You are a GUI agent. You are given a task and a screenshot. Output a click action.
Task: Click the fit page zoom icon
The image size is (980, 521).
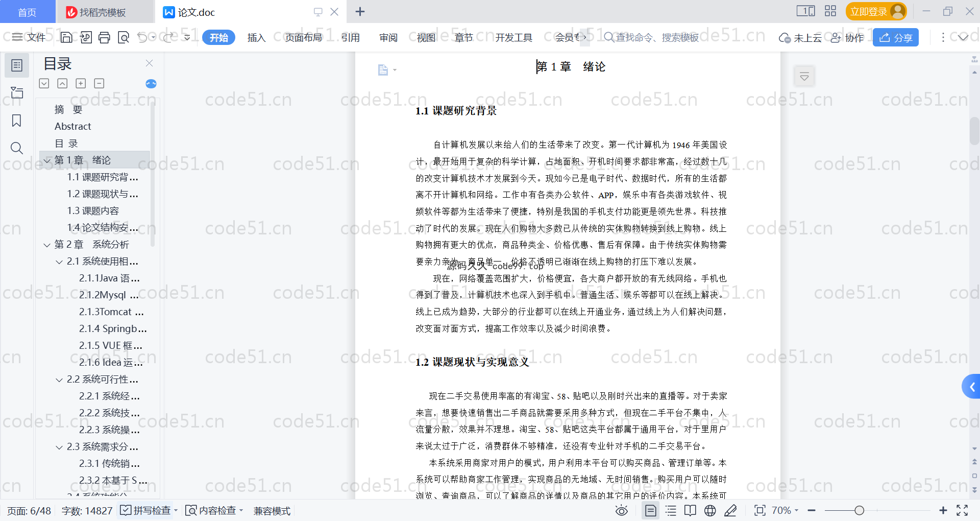[x=759, y=510]
